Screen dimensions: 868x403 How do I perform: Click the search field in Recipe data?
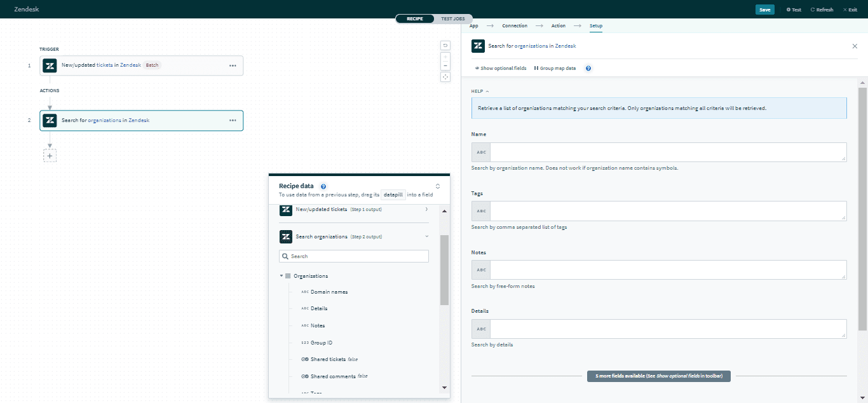[353, 256]
